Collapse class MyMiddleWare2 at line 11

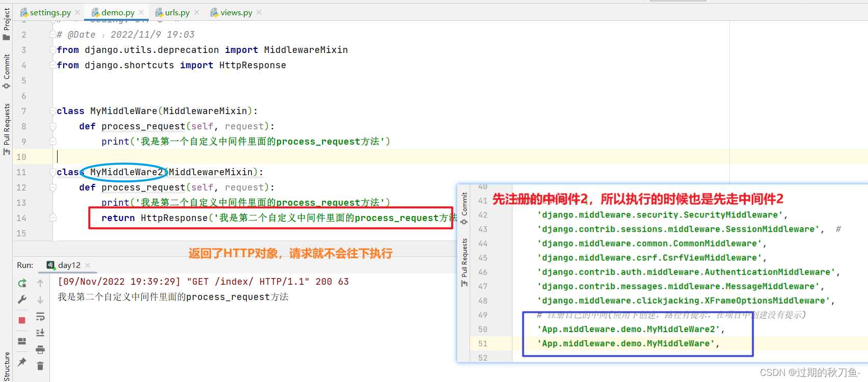[x=52, y=172]
